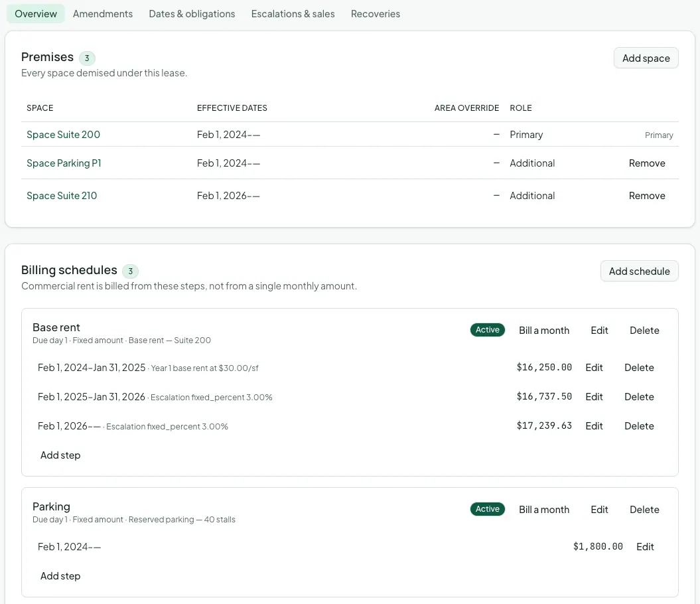Image resolution: width=700 pixels, height=604 pixels.
Task: Delete the $16,250.00 rent step
Action: tap(639, 367)
